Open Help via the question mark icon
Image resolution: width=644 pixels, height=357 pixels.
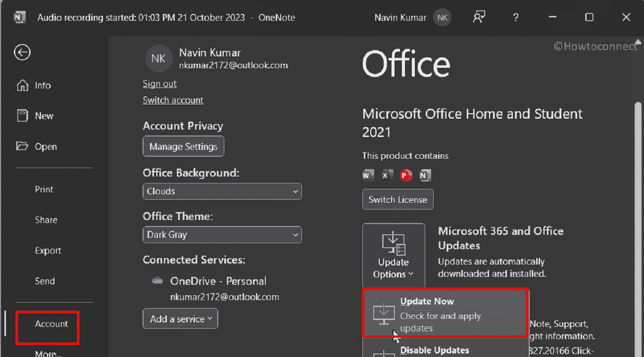coord(515,17)
